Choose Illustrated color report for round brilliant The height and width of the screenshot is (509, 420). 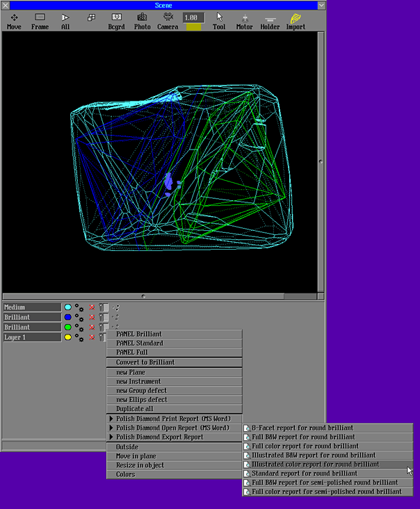point(316,464)
